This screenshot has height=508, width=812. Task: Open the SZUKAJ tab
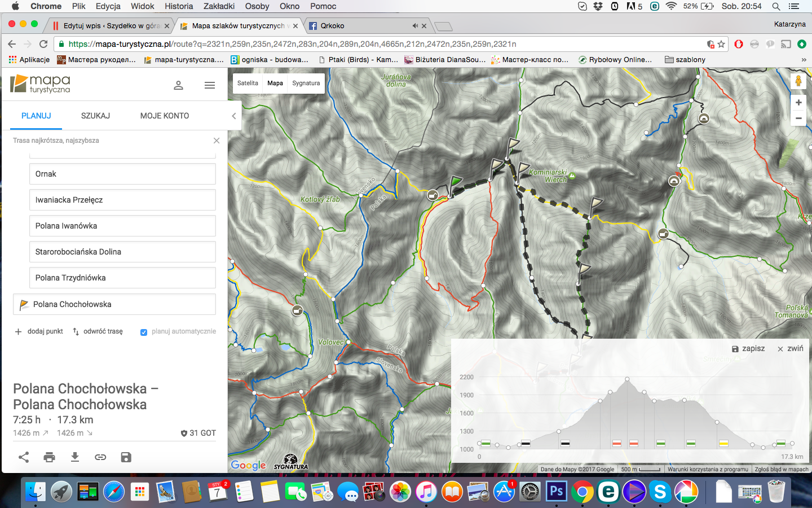[95, 116]
